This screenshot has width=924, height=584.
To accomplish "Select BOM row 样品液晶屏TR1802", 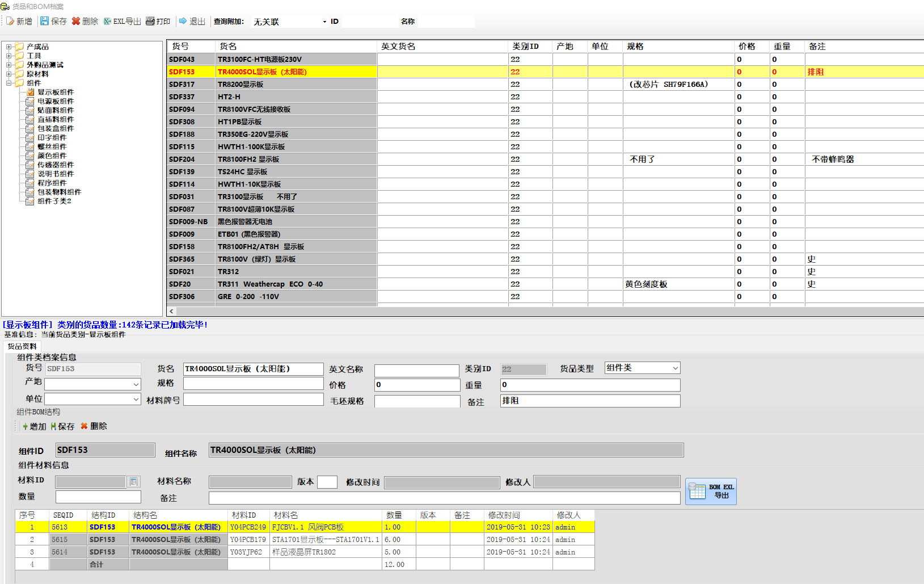I will 305,552.
